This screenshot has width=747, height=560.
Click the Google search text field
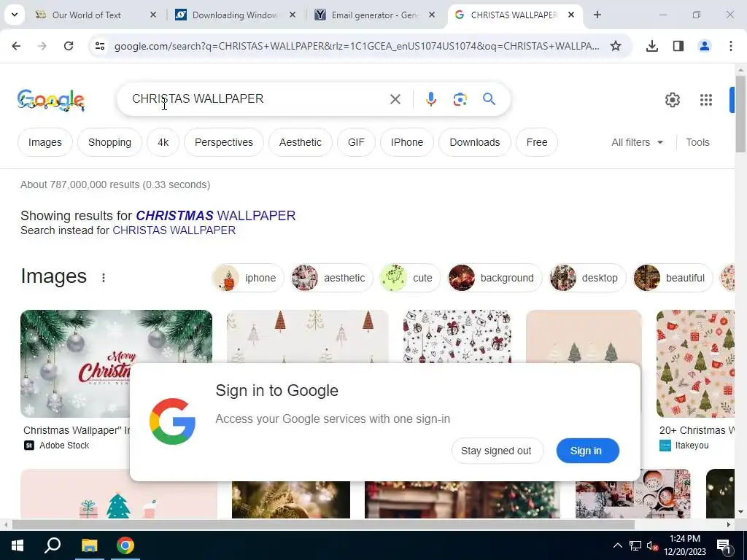[x=258, y=98]
